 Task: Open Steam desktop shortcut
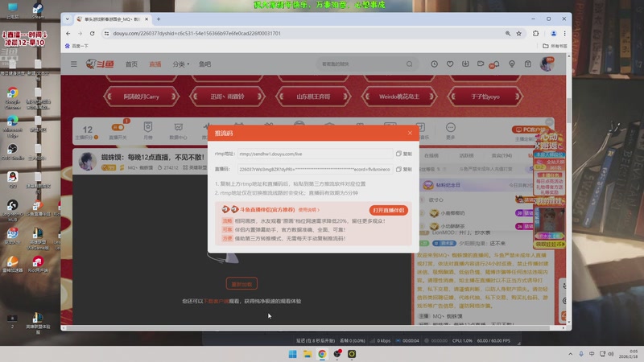38,10
